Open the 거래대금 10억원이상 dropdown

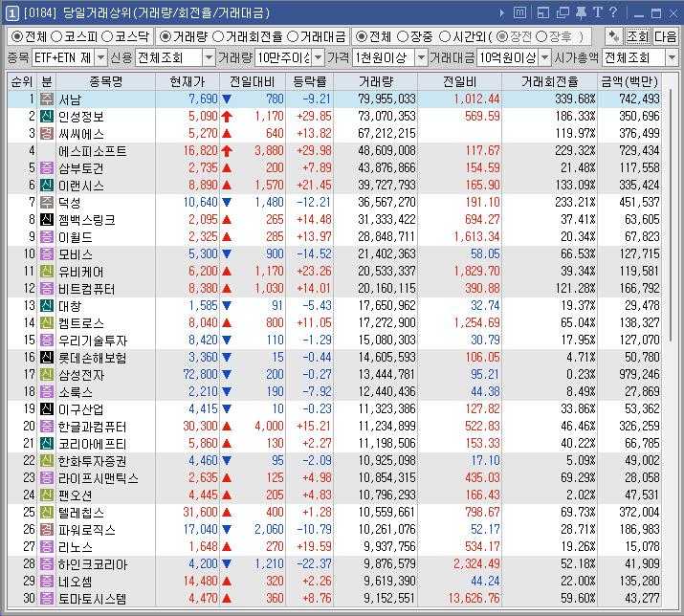(x=545, y=57)
